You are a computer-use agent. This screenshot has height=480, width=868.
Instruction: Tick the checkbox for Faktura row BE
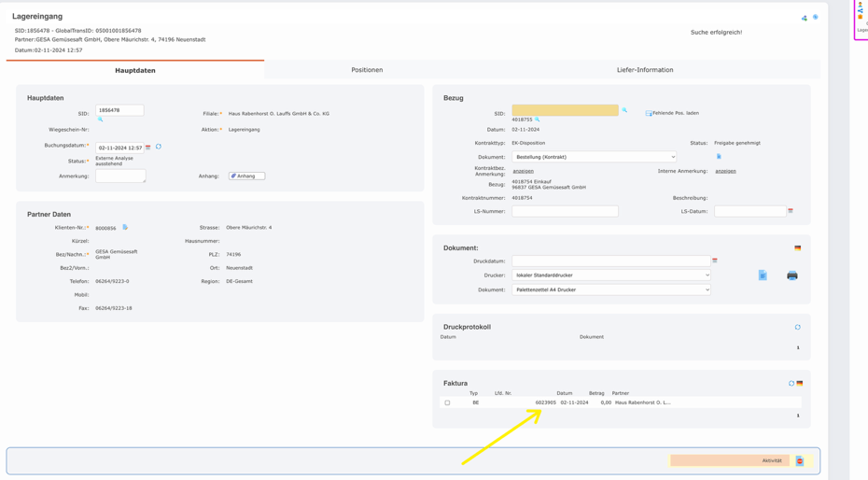pos(447,403)
